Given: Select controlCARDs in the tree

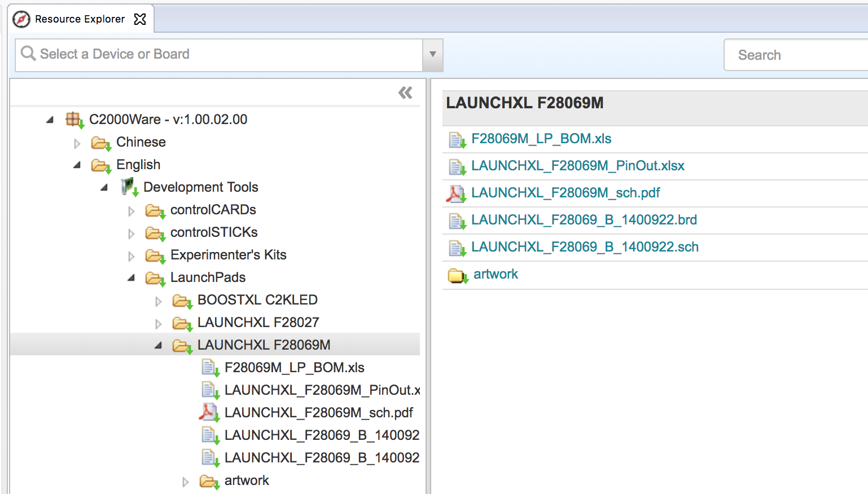Looking at the screenshot, I should click(213, 210).
